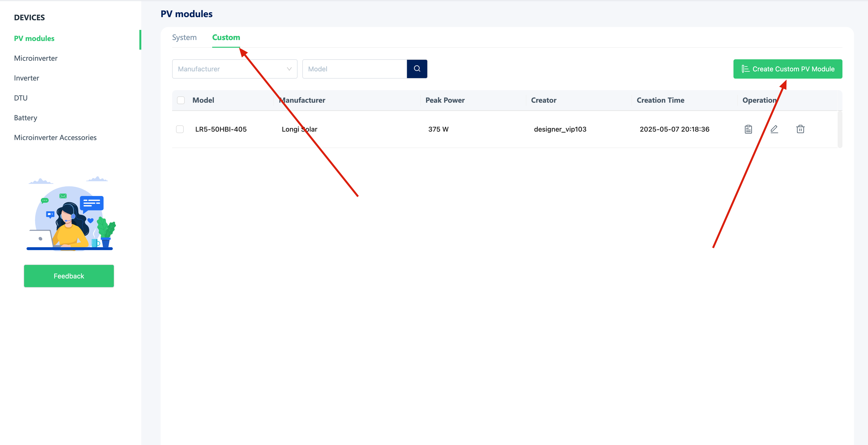Open details clipboard icon for LR5-50HBI-405
Image resolution: width=868 pixels, height=445 pixels.
(748, 129)
